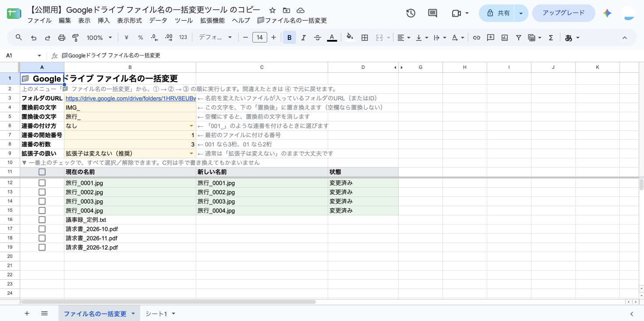Viewport: 644px width, 321px height.
Task: Check the box for row 旅行_0001.jpg
Action: coord(42,183)
